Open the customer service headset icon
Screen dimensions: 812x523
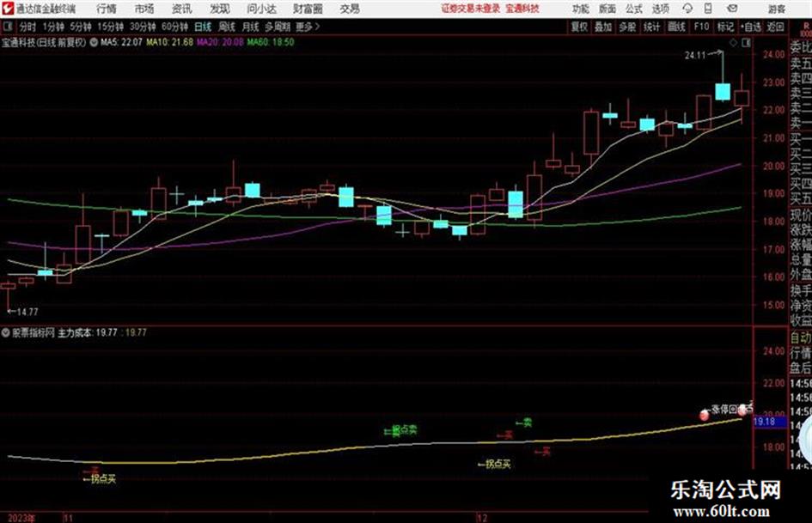687,9
